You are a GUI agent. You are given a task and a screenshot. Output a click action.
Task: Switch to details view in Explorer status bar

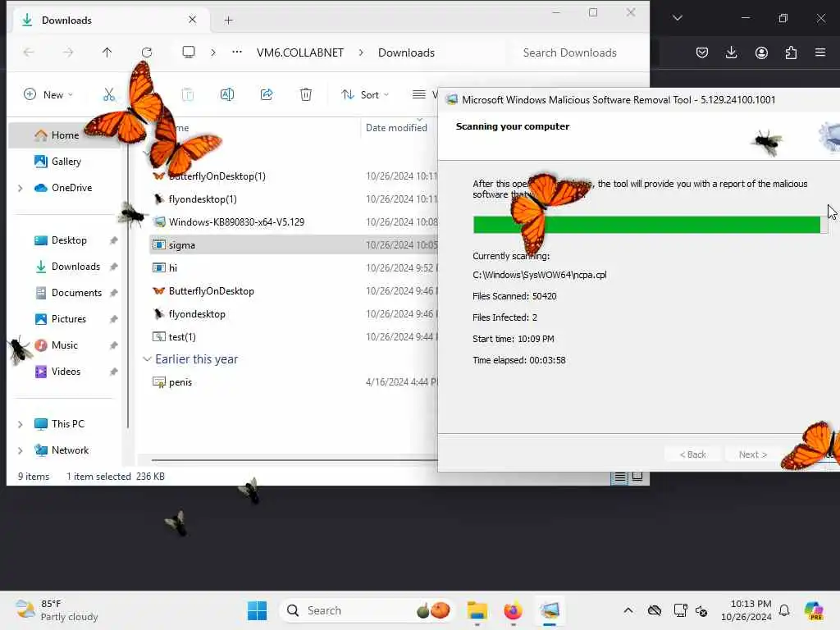620,477
